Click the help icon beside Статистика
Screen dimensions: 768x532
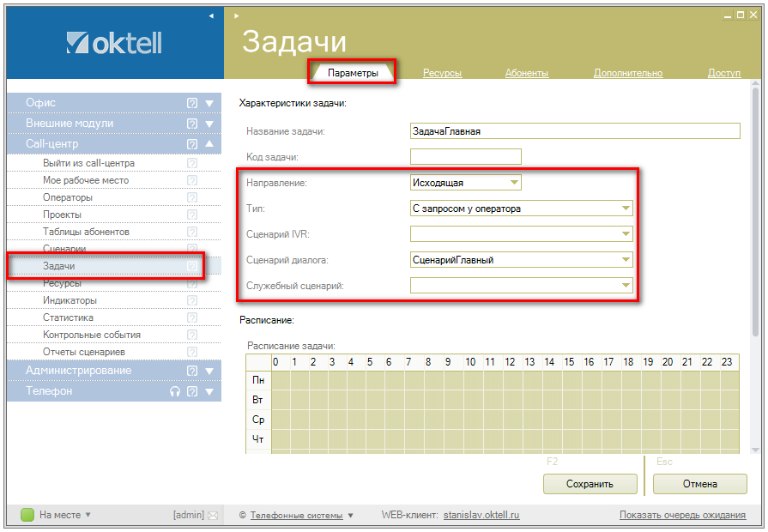pyautogui.click(x=192, y=317)
